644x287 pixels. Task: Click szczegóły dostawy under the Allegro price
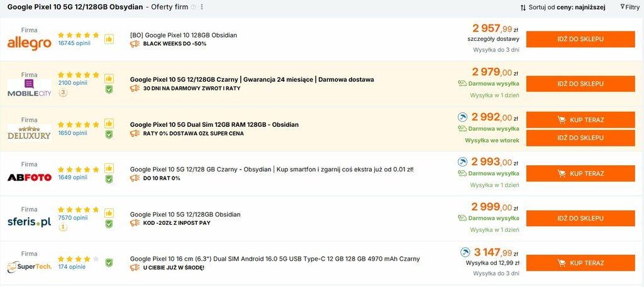493,39
